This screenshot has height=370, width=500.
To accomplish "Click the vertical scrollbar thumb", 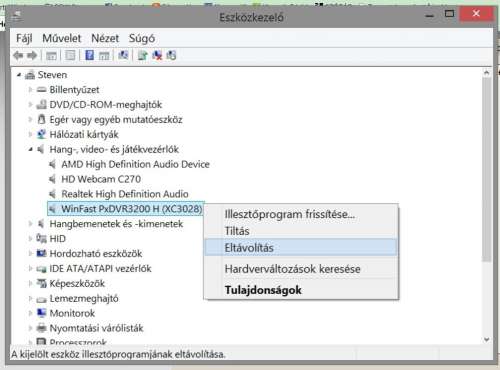I will click(487, 170).
